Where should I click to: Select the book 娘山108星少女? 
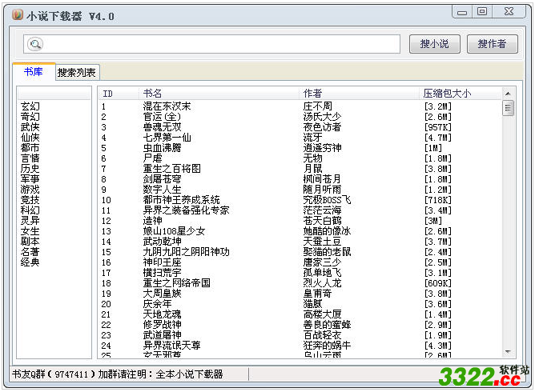coord(174,231)
